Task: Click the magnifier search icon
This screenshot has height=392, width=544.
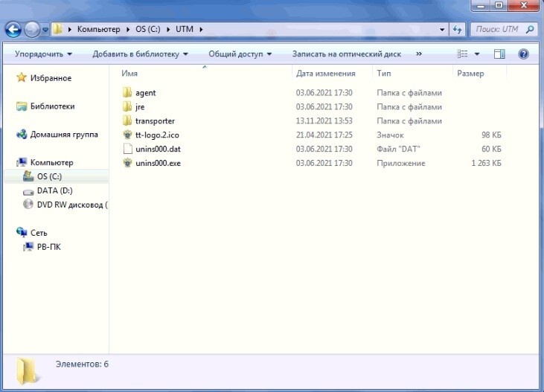Action: pyautogui.click(x=530, y=30)
